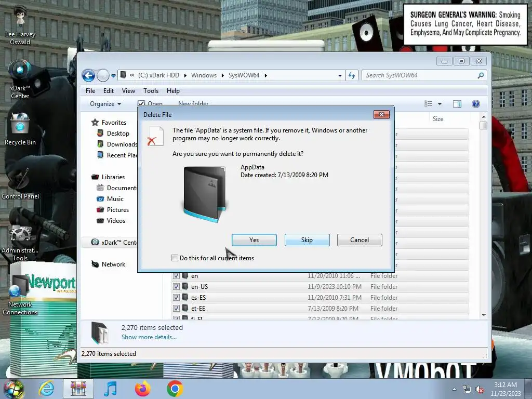Image resolution: width=532 pixels, height=399 pixels.
Task: Open the view options dropdown arrow
Action: tap(440, 104)
